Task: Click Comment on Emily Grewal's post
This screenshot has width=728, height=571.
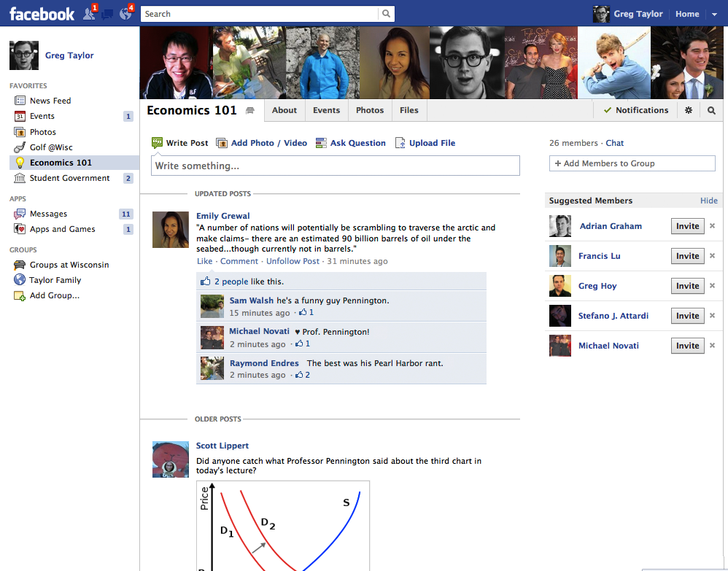Action: coord(239,261)
